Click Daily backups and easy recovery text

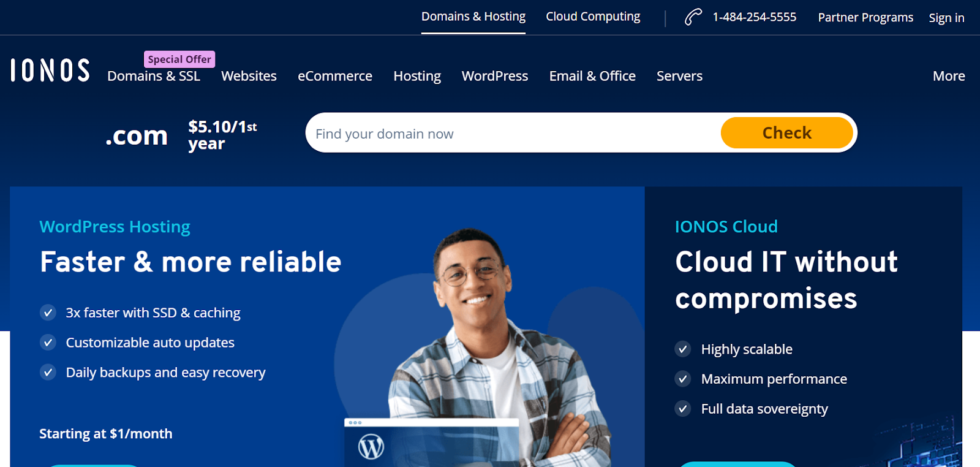click(165, 373)
